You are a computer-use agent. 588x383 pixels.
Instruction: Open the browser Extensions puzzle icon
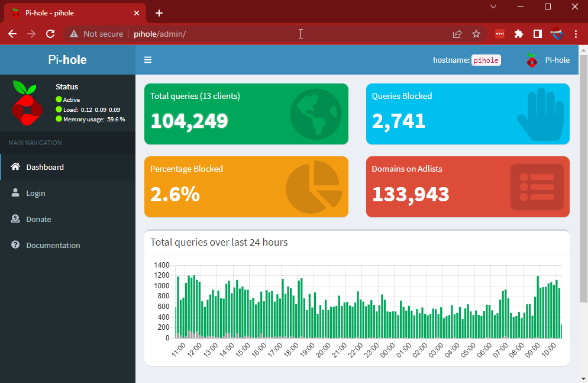[519, 34]
